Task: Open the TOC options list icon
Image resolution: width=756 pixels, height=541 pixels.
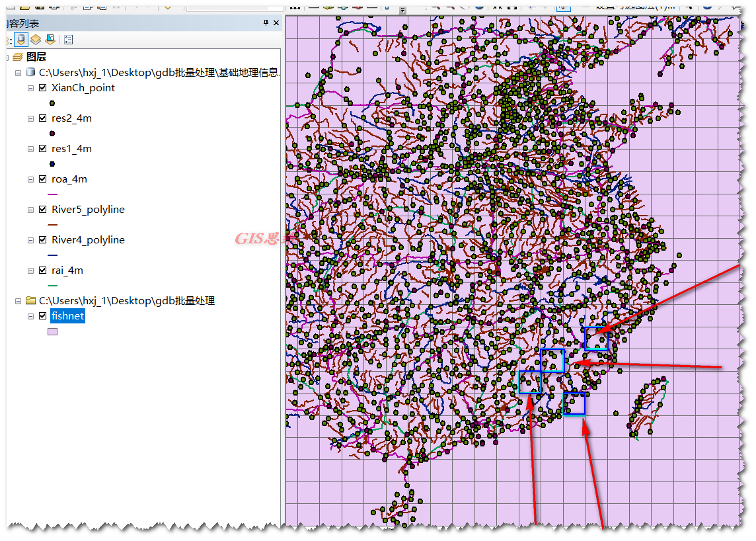Action: click(67, 40)
